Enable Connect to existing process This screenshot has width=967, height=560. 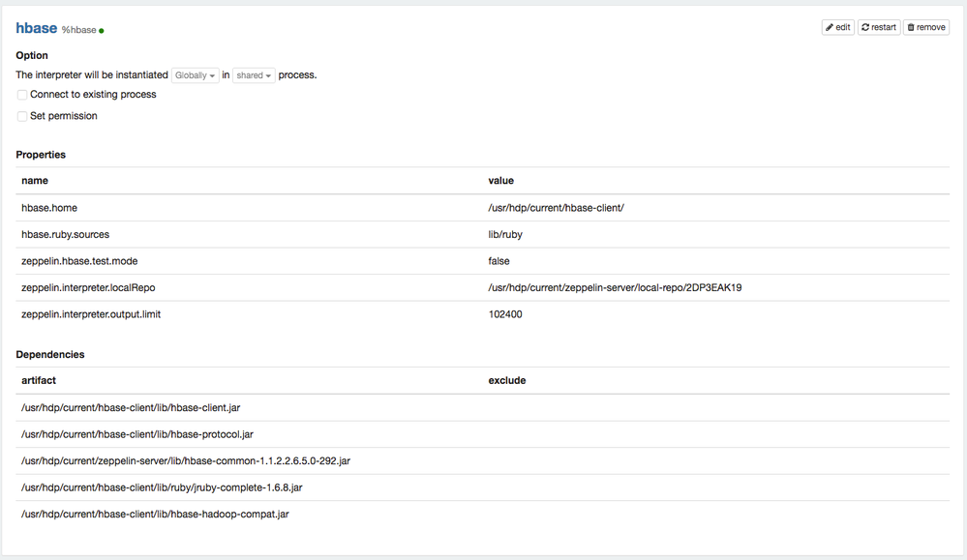click(x=22, y=95)
